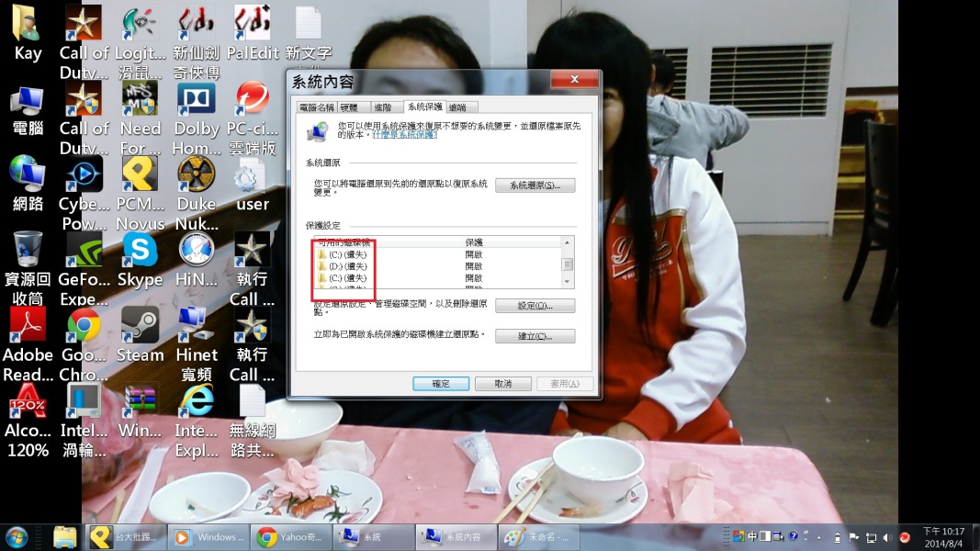Open the 什麼是系統保護 help link

tap(404, 134)
